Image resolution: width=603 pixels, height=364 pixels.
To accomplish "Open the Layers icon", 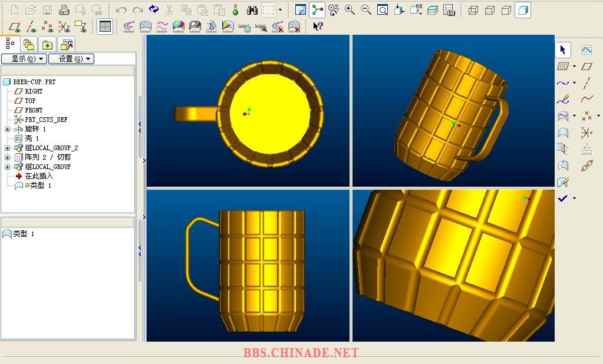I will 432,10.
